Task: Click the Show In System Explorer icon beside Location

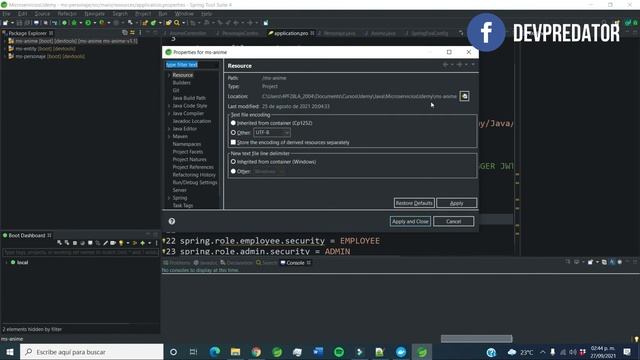Action: click(464, 96)
